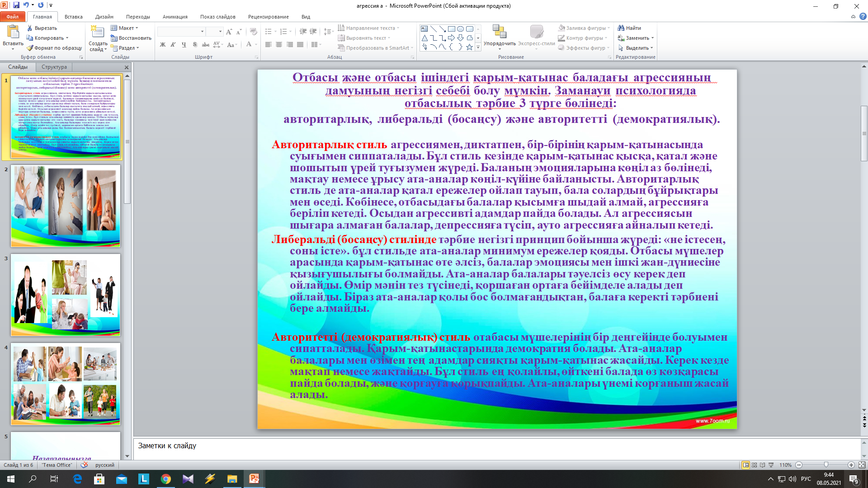Image resolution: width=868 pixels, height=488 pixels.
Task: Center text in paragraph group
Action: click(279, 44)
